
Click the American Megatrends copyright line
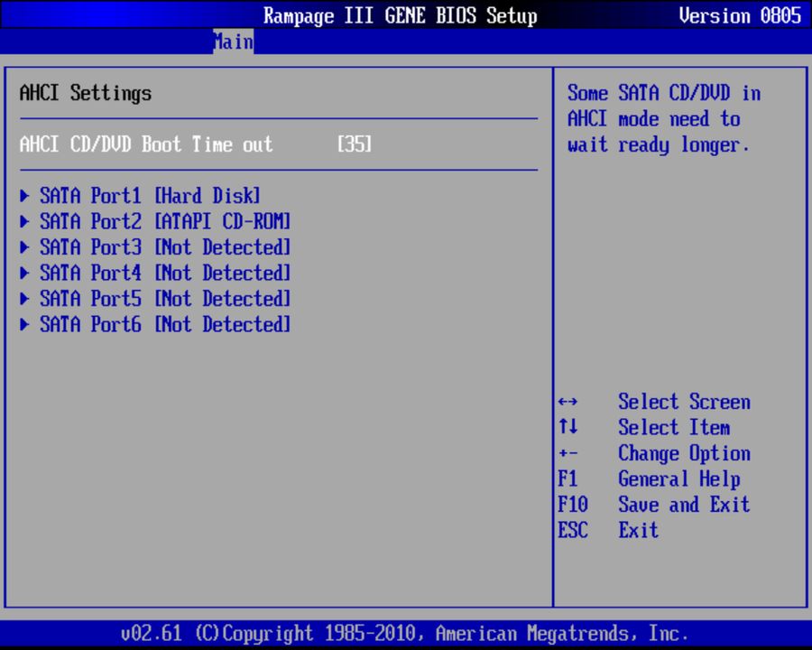click(404, 634)
